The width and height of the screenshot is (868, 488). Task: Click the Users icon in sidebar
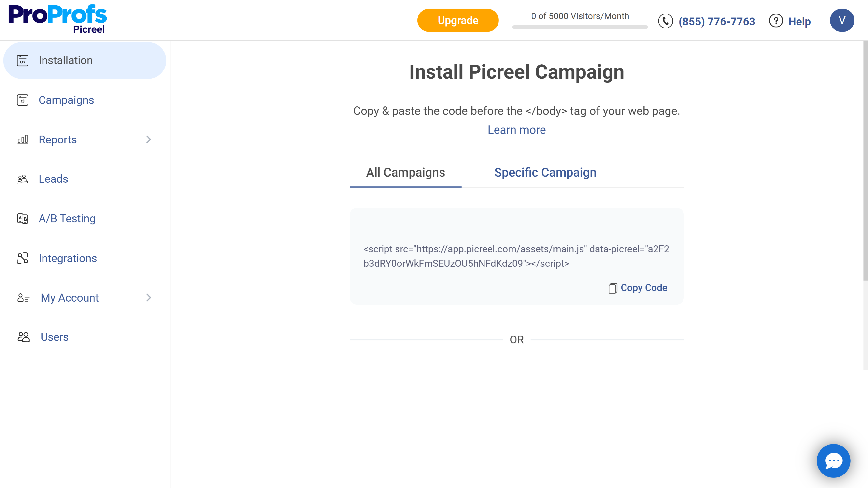tap(23, 337)
